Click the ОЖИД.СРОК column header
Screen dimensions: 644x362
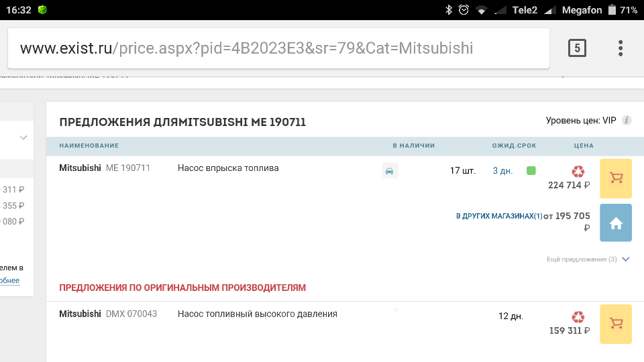point(515,145)
